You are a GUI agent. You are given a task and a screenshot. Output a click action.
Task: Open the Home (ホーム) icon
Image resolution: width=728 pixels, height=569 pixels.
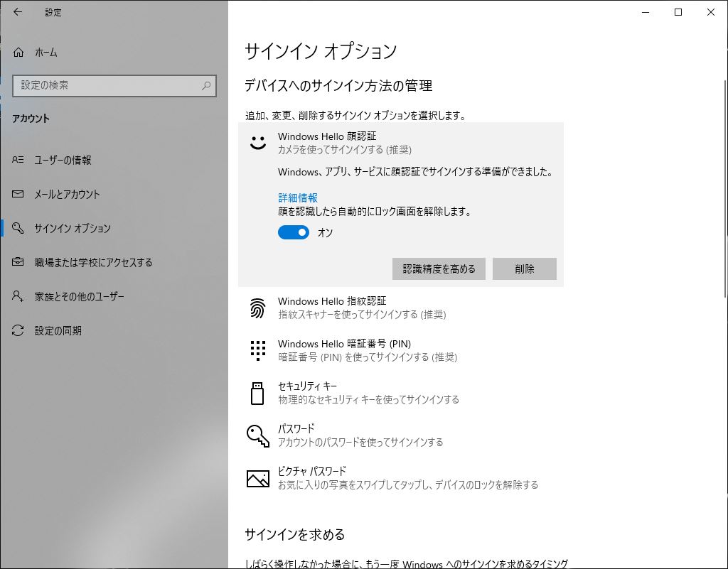pos(18,52)
